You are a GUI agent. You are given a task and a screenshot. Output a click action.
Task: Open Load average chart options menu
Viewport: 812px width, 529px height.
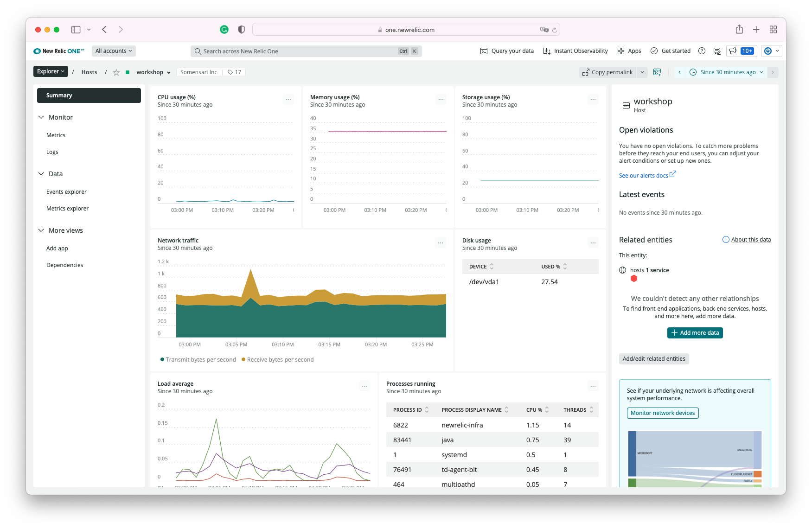[x=364, y=386]
